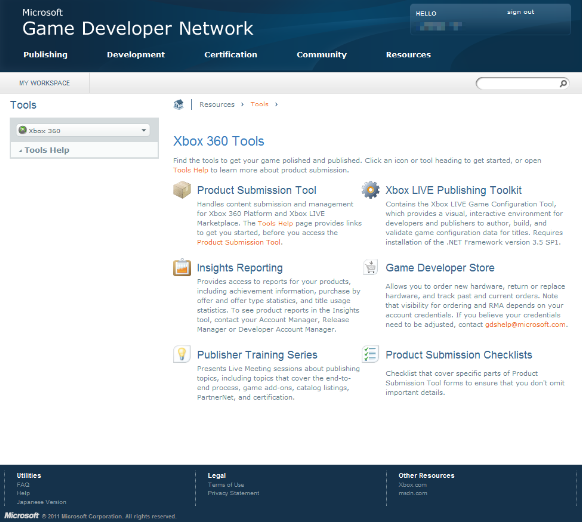This screenshot has height=522, width=582.
Task: Open the Privacy Statement link
Action: pos(233,493)
